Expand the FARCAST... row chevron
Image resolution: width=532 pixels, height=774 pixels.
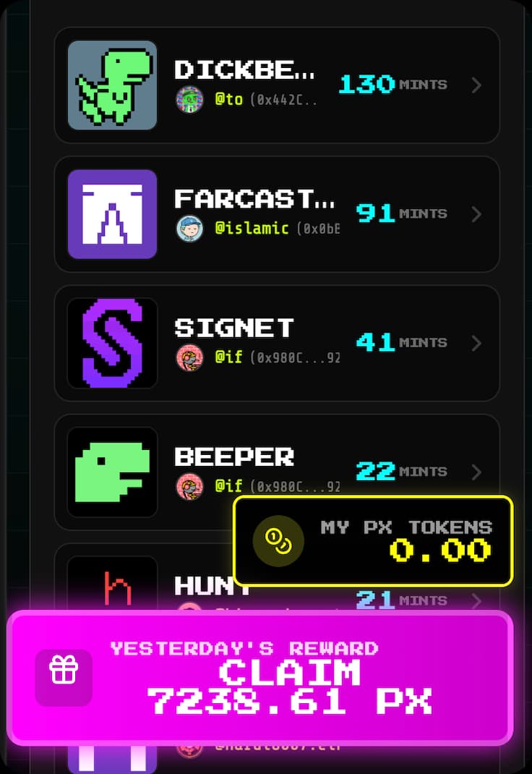click(476, 214)
